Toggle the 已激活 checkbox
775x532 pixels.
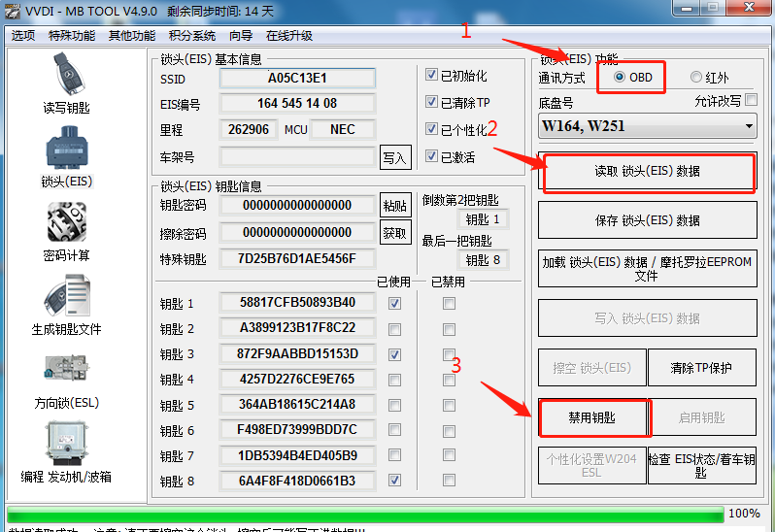pos(431,156)
